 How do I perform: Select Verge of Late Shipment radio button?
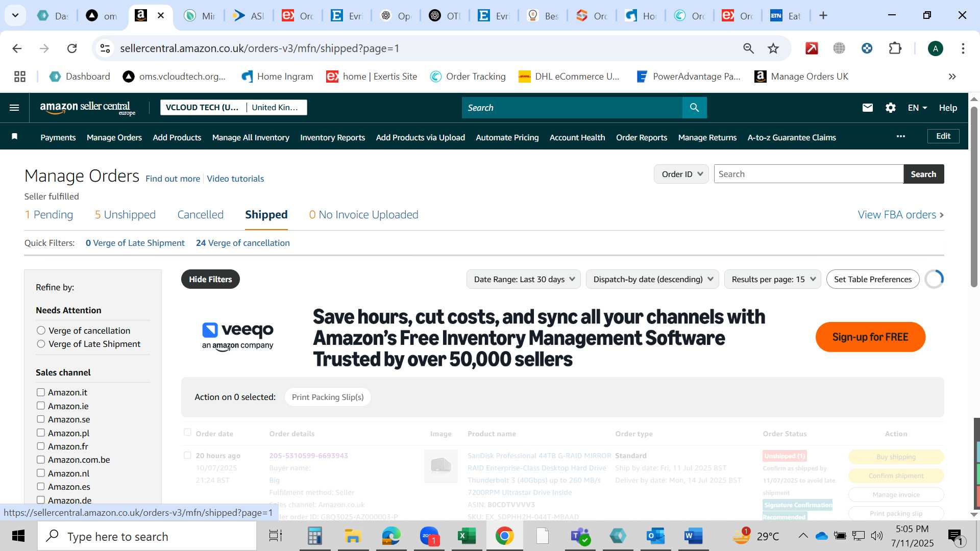41,344
